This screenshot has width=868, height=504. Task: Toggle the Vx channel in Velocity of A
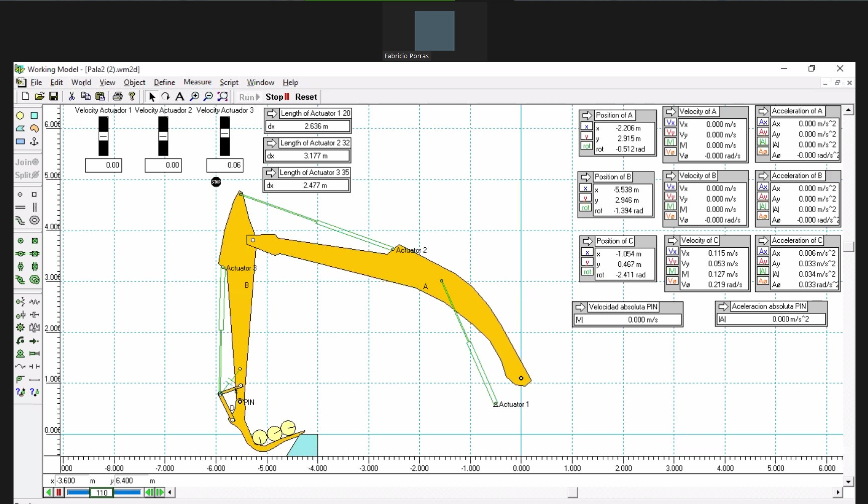point(670,123)
